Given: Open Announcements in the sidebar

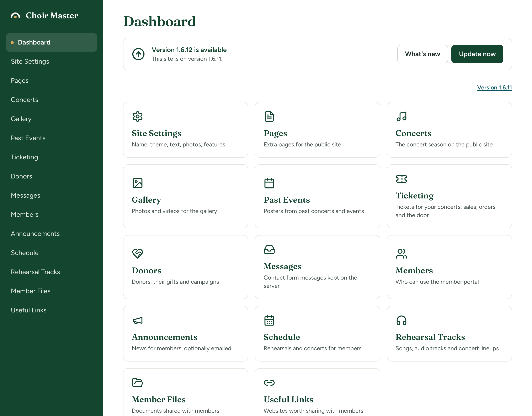Looking at the screenshot, I should [51, 234].
